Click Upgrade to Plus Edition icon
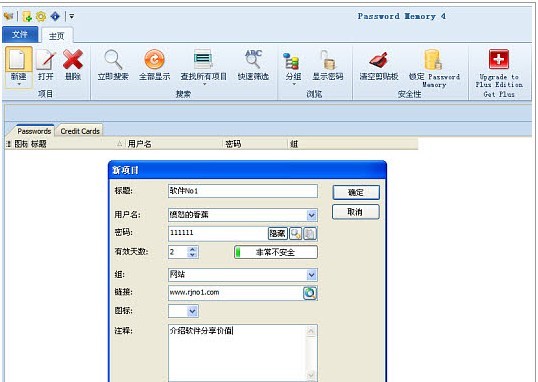This screenshot has height=382, width=538. (x=499, y=59)
